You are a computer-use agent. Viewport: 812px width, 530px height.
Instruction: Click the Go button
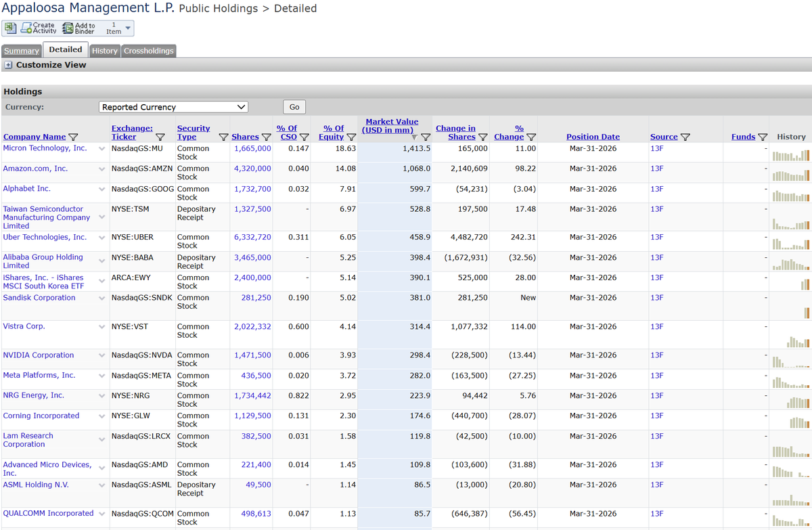294,107
